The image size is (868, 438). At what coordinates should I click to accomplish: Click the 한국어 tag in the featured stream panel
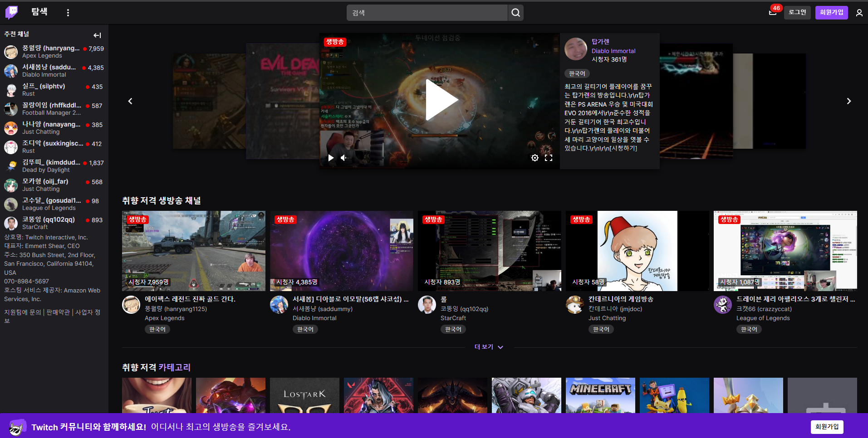click(577, 73)
